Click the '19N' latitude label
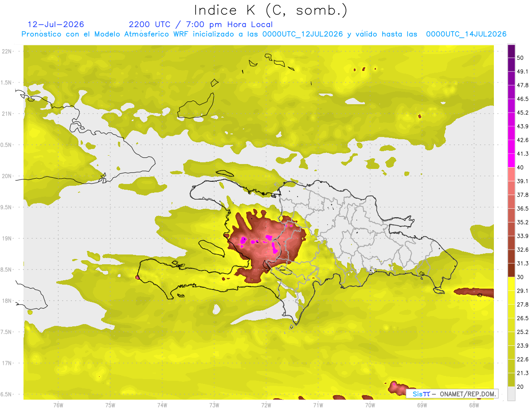This screenshot has height=411, width=532. [7, 239]
